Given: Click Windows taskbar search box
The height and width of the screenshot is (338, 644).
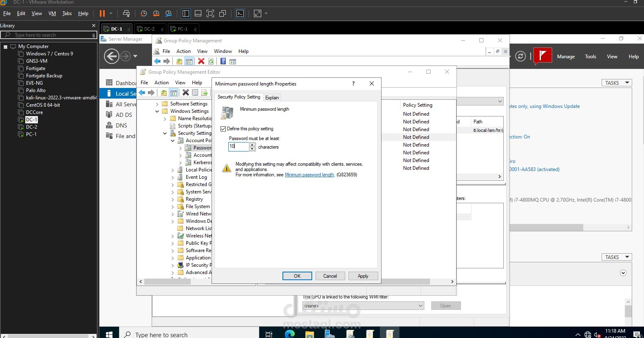Looking at the screenshot, I should pos(190,334).
